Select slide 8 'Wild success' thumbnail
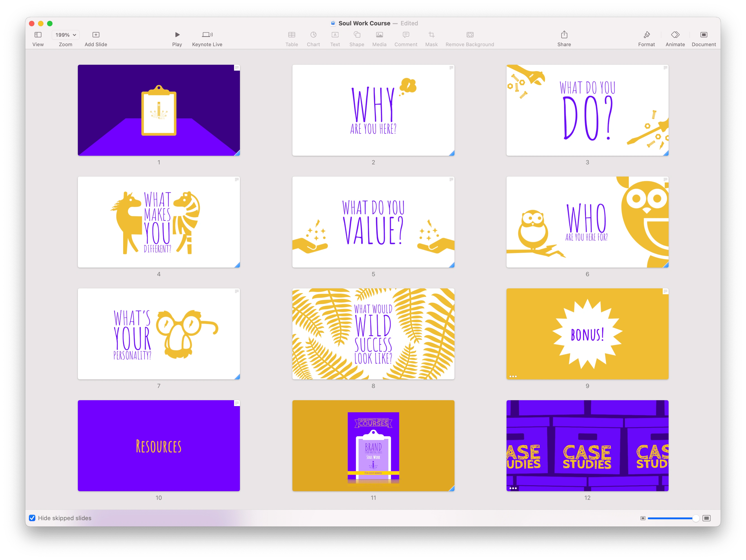746x560 pixels. tap(373, 334)
